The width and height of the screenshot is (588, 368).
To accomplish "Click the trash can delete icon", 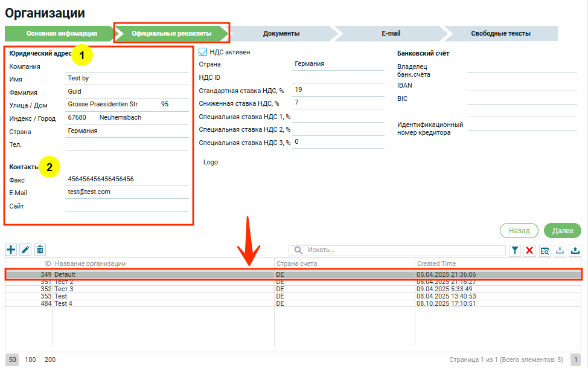I will pos(40,250).
